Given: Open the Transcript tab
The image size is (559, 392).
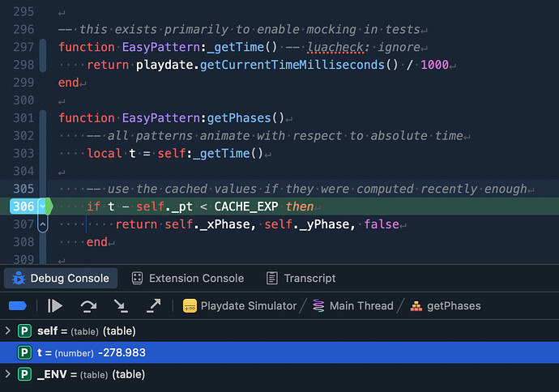Looking at the screenshot, I should click(x=301, y=278).
